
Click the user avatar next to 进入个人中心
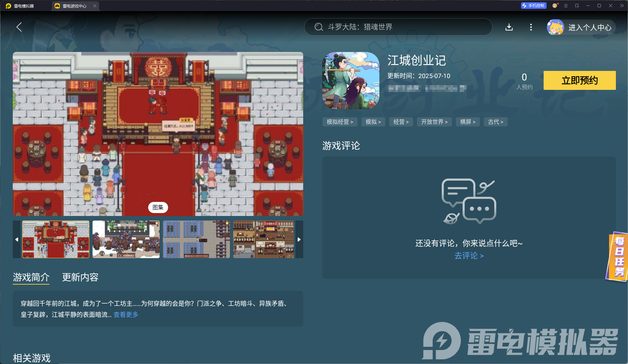pyautogui.click(x=555, y=27)
